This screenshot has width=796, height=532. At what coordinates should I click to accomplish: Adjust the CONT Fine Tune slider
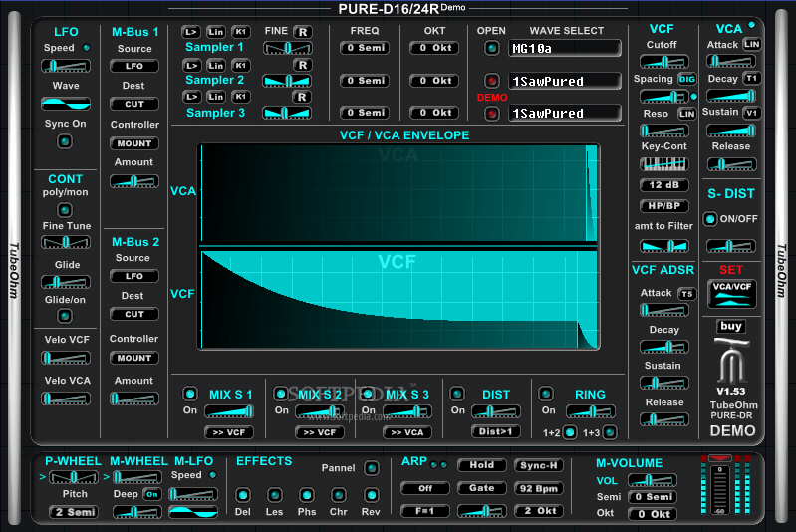coord(66,242)
